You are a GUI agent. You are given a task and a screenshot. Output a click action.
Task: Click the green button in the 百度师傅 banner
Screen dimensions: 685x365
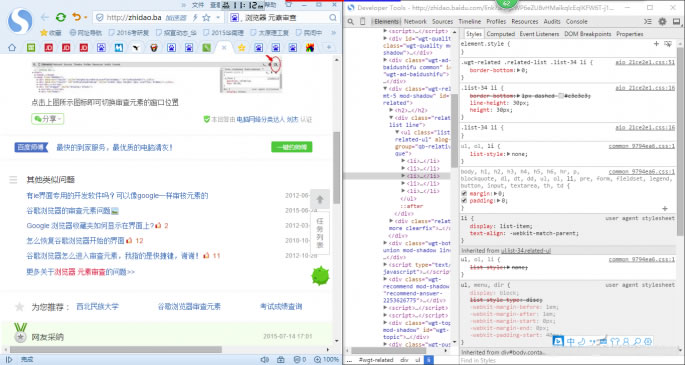coord(291,147)
